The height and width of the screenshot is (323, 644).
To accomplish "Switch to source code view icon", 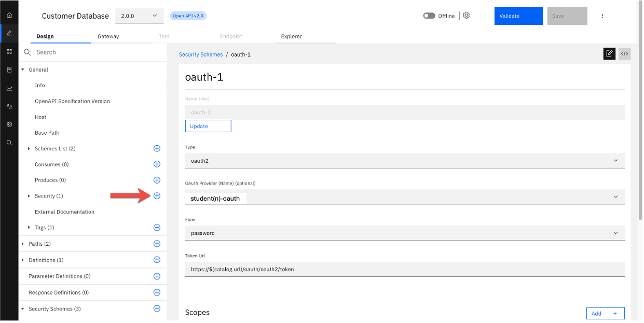I will tap(624, 53).
